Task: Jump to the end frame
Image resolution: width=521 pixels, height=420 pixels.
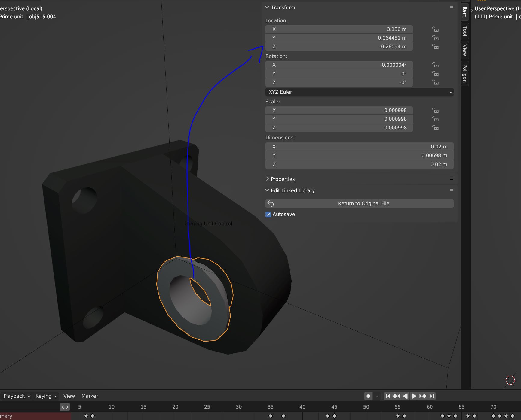Action: point(431,396)
